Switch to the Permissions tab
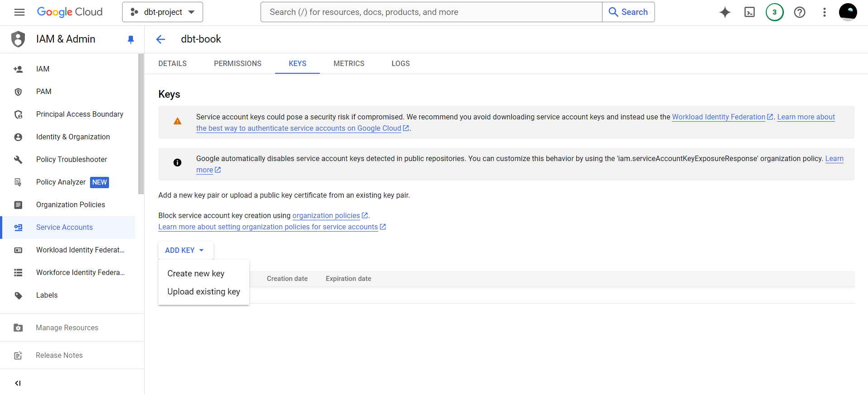 pyautogui.click(x=237, y=64)
